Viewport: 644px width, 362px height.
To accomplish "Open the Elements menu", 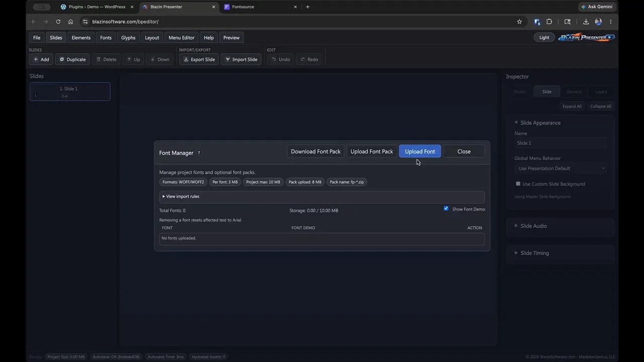I will (81, 38).
